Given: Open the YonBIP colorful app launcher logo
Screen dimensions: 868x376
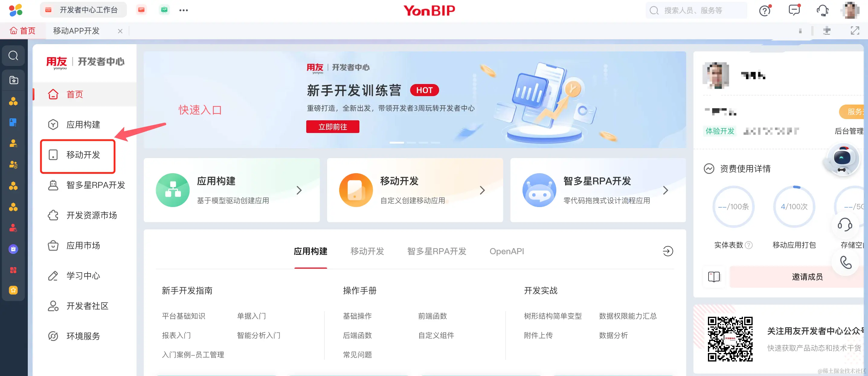Looking at the screenshot, I should (15, 10).
